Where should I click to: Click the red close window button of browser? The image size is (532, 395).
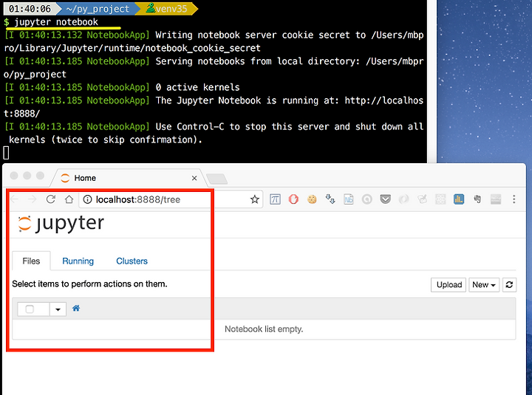[14, 175]
